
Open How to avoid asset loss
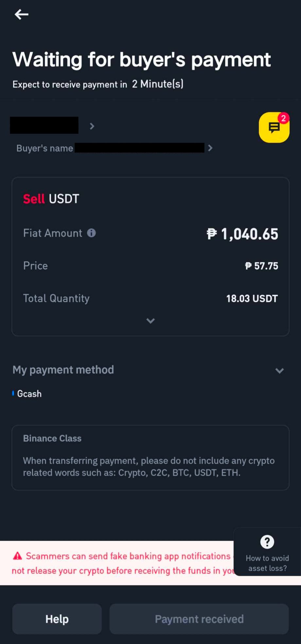267,563
